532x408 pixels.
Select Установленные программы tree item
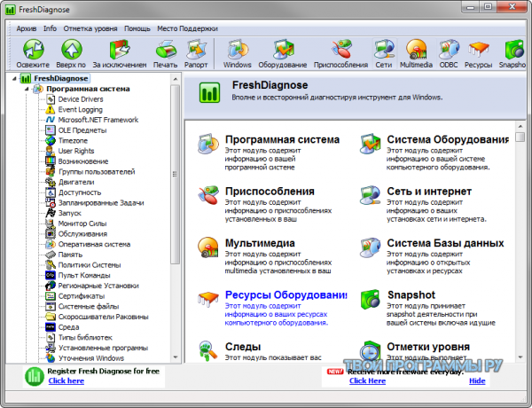[x=103, y=348]
